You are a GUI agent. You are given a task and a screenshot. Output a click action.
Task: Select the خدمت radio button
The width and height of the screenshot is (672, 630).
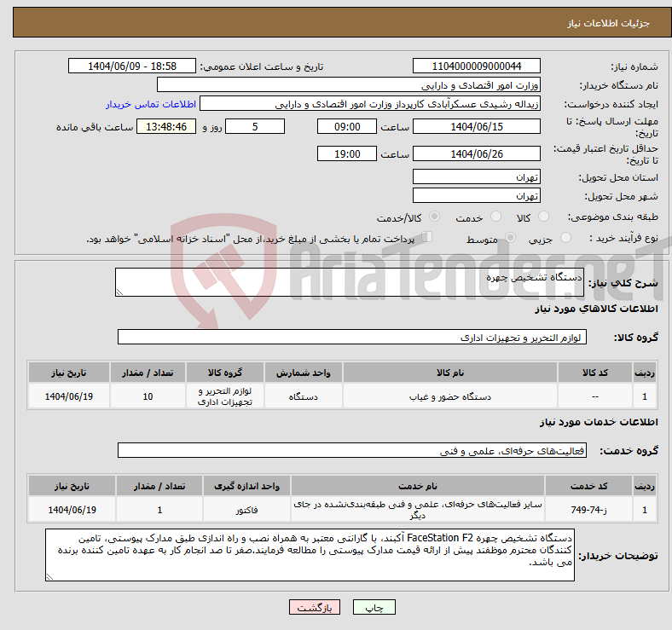pos(495,217)
